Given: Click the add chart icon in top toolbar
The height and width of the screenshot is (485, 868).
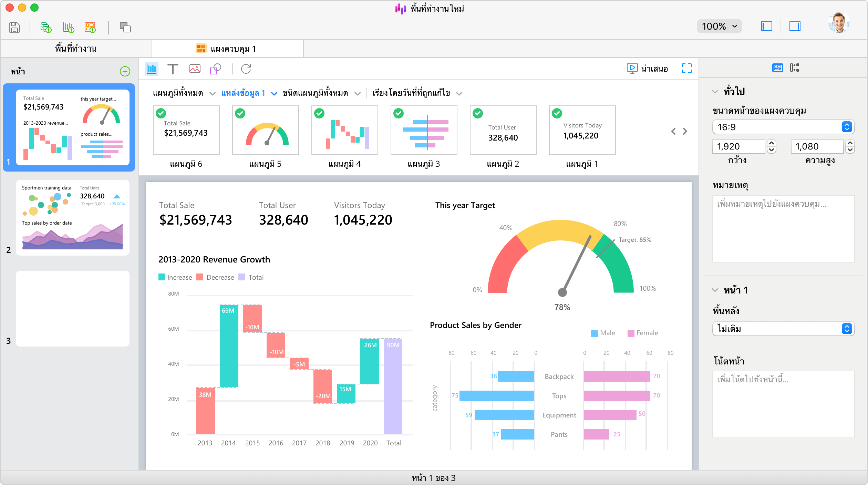Looking at the screenshot, I should [68, 27].
